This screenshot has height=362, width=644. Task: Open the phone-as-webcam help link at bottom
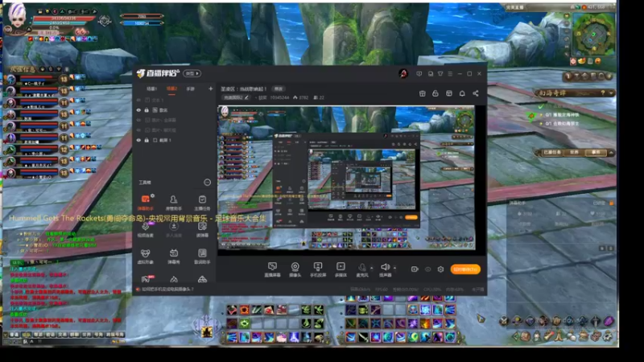[x=168, y=289]
